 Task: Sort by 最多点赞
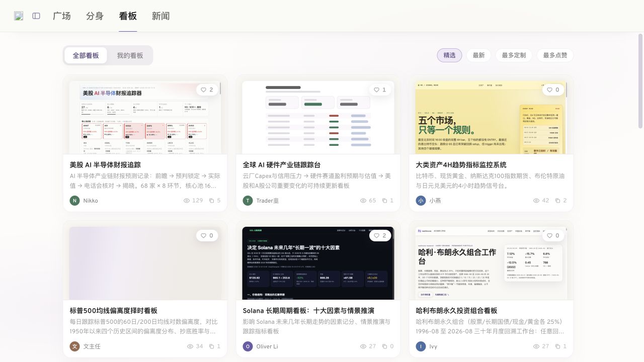(555, 55)
